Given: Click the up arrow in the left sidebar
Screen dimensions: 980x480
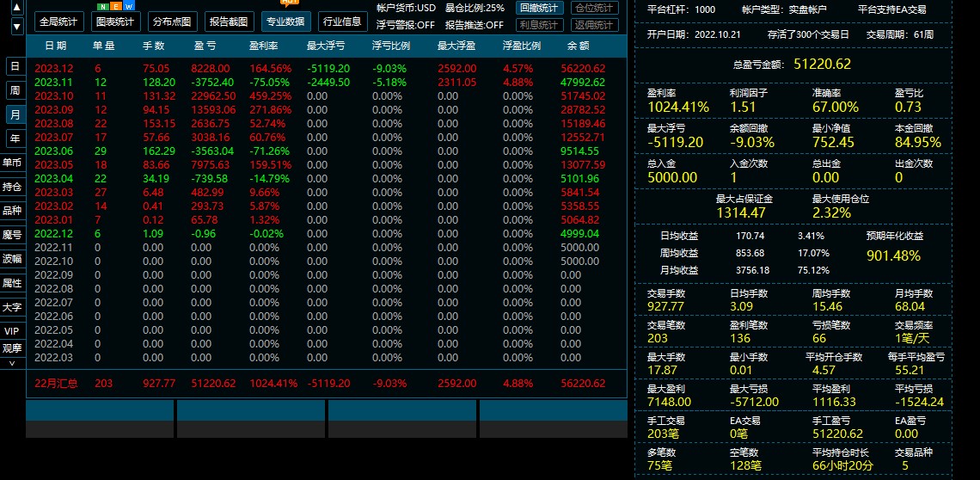Looking at the screenshot, I should [x=17, y=8].
